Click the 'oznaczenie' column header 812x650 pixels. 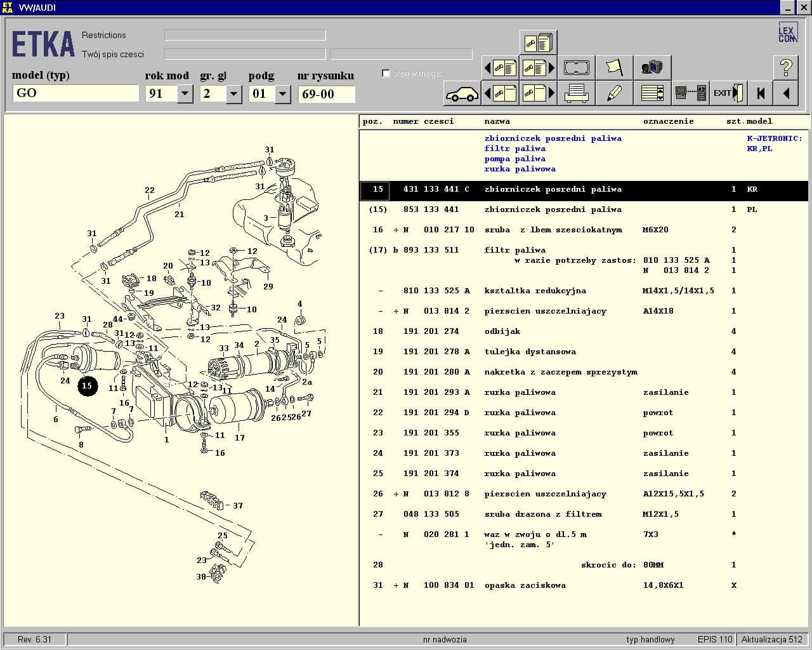point(669,121)
